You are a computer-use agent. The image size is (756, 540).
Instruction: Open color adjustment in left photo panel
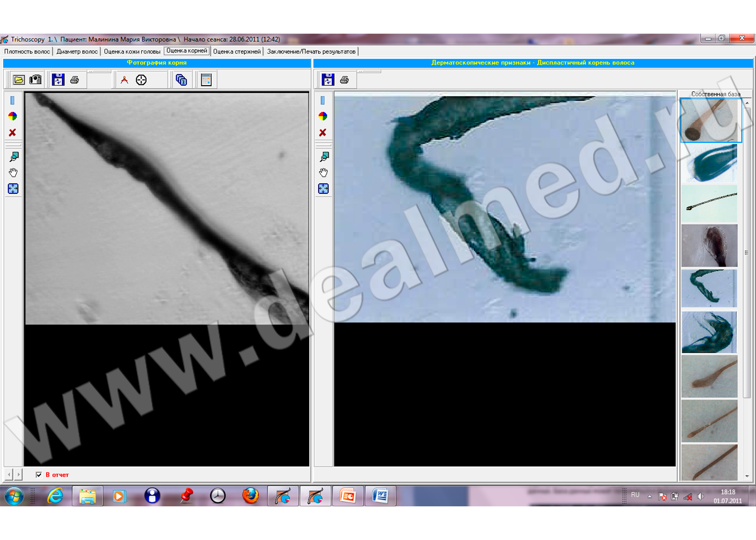tap(12, 116)
